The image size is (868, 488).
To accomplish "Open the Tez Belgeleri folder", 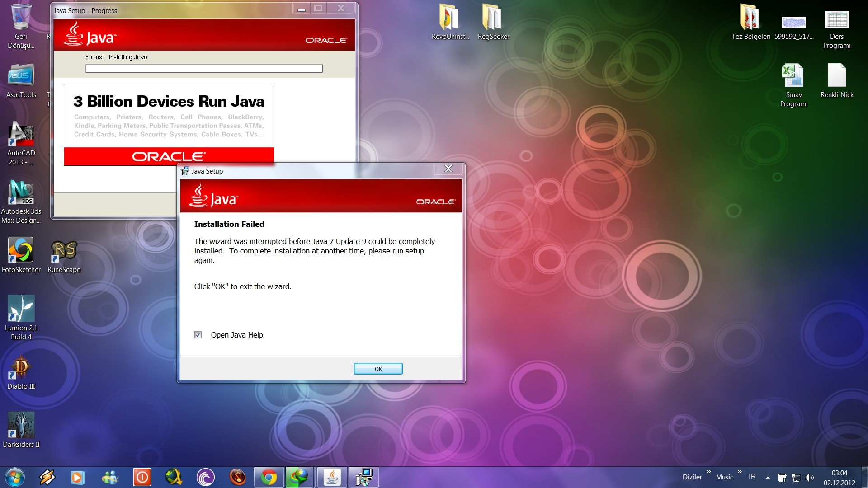I will [750, 22].
